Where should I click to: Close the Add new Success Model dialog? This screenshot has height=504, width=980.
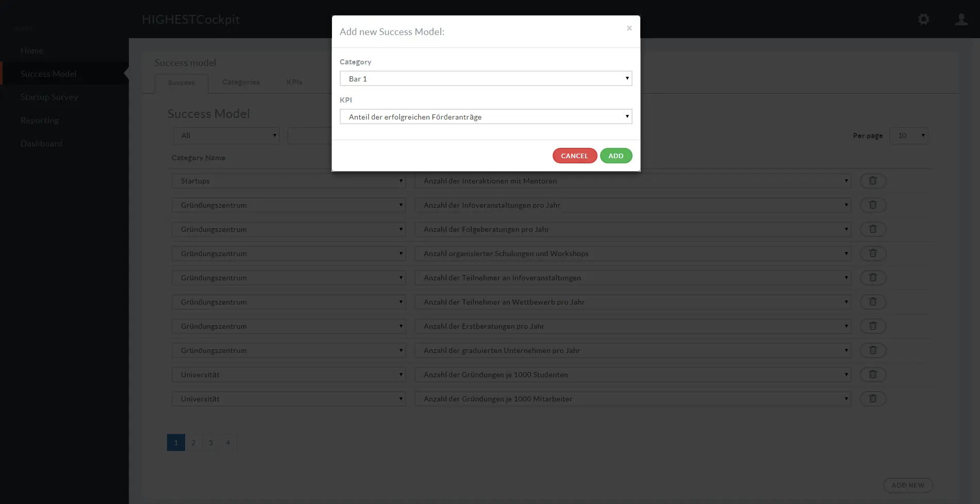coord(629,28)
